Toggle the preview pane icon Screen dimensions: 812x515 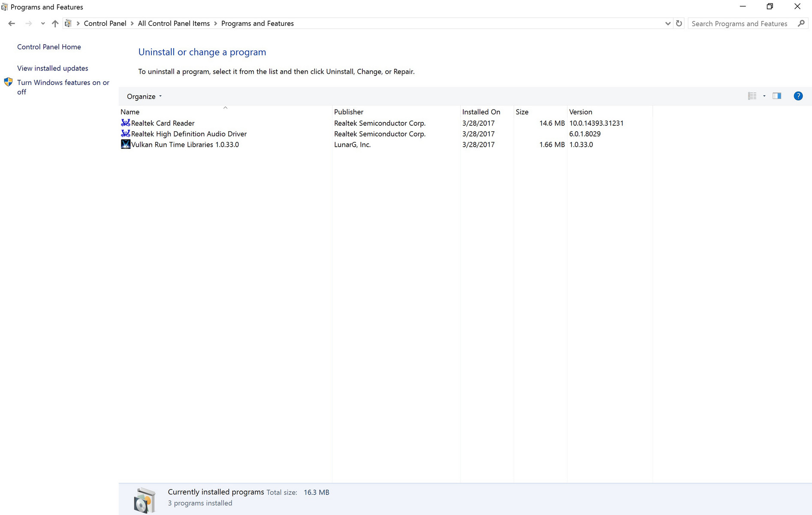(777, 96)
